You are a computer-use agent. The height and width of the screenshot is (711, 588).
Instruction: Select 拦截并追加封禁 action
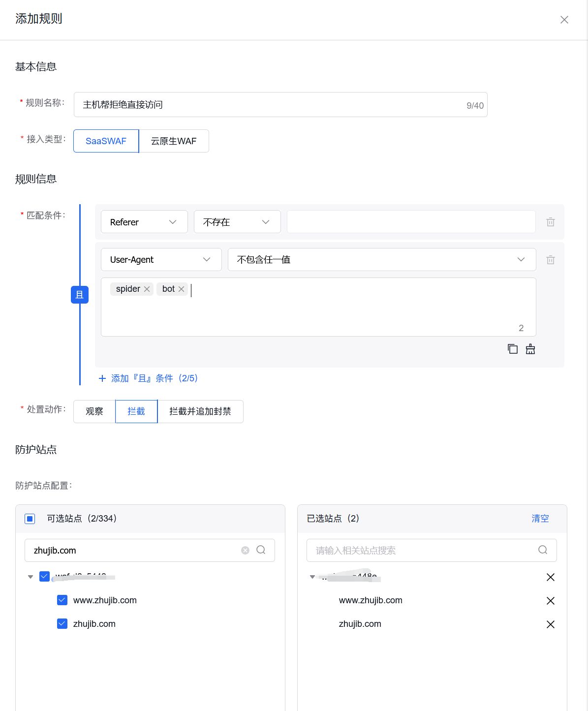tap(200, 411)
